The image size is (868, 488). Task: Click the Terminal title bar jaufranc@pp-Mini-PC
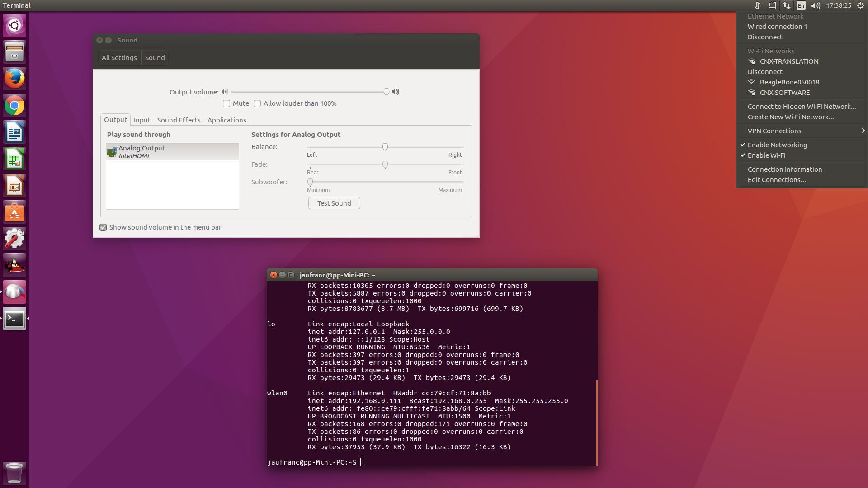tap(337, 275)
